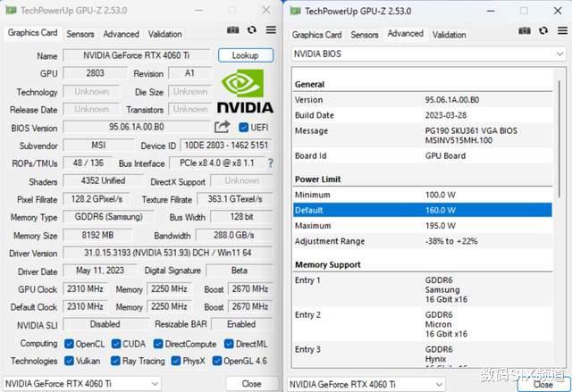Select Board Id GPU Board row
The height and width of the screenshot is (392, 572).
pyautogui.click(x=423, y=156)
